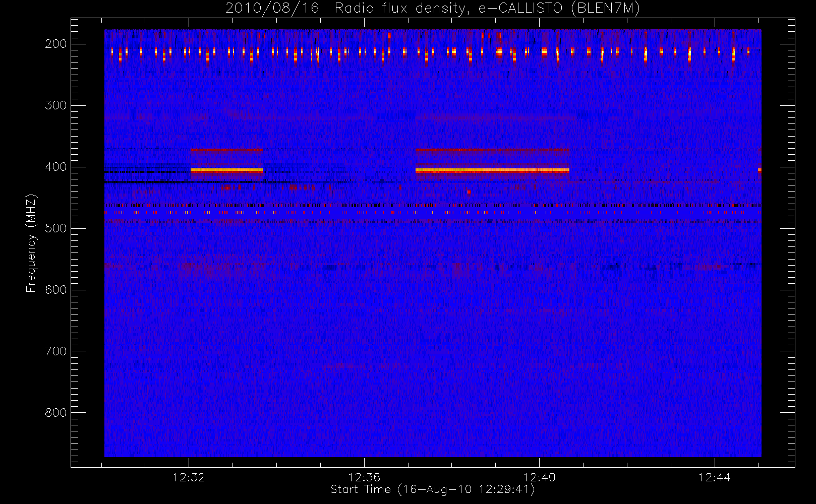Click the 200 frequency tick label
The width and height of the screenshot is (816, 504).
tap(56, 44)
